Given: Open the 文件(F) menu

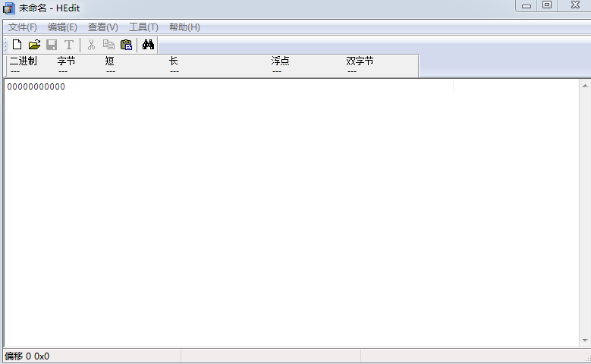Looking at the screenshot, I should point(23,27).
